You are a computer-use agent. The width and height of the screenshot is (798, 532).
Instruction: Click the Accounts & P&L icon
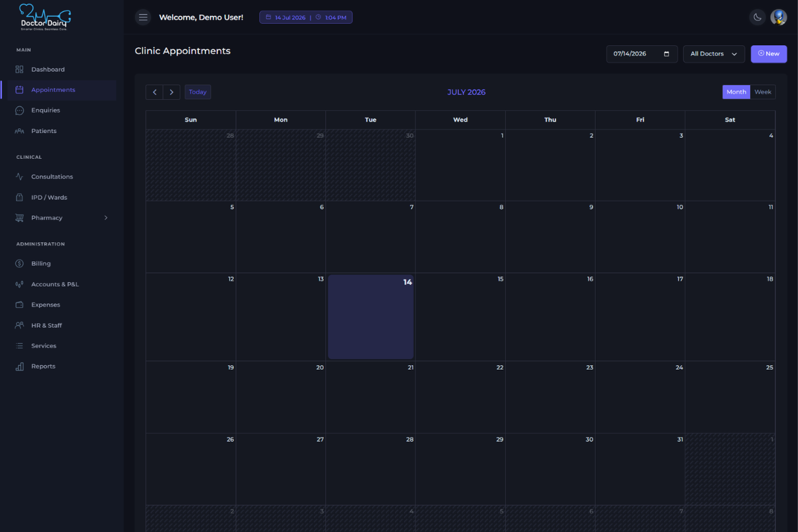[19, 284]
